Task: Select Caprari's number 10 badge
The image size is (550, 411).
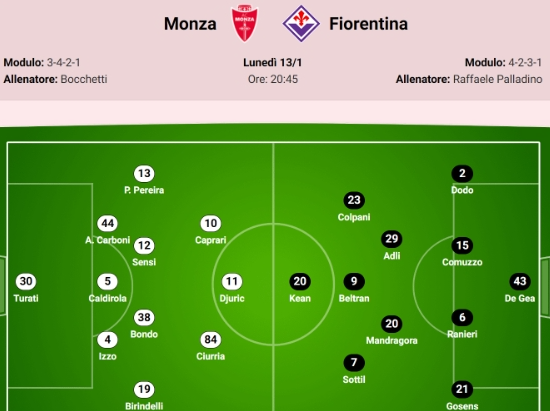Action: 210,223
